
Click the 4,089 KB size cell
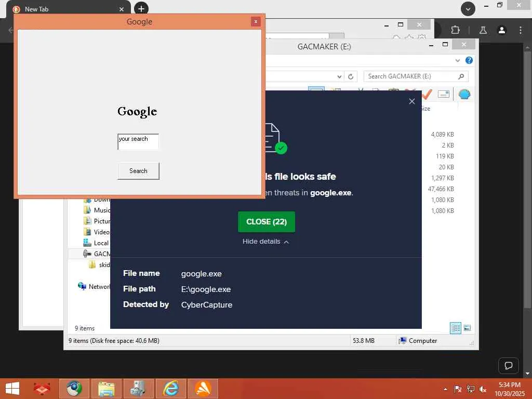[442, 135]
